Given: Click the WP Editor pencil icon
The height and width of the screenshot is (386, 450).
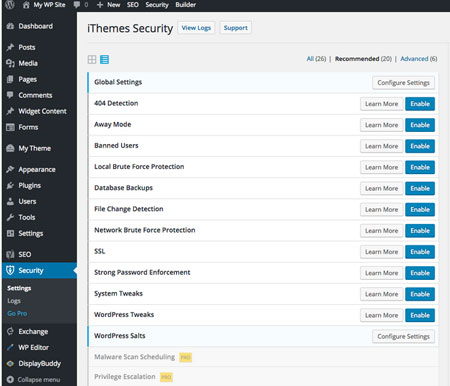Looking at the screenshot, I should (10, 347).
